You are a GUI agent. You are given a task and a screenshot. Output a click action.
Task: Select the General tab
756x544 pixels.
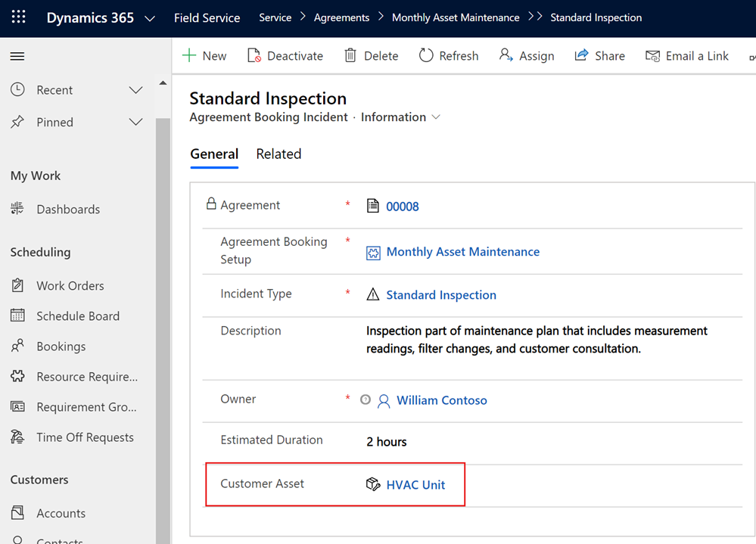tap(214, 154)
